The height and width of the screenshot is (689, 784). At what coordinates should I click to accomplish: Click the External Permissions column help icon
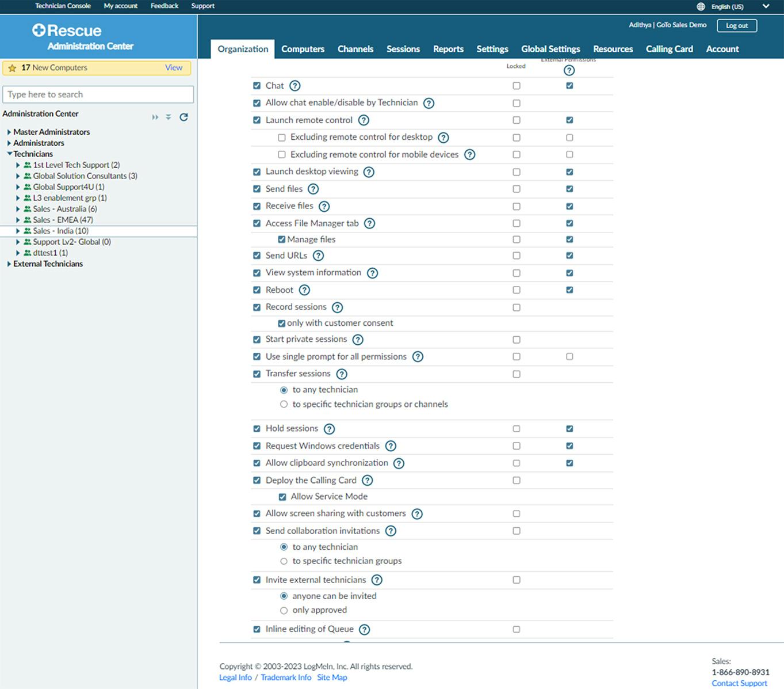tap(569, 70)
